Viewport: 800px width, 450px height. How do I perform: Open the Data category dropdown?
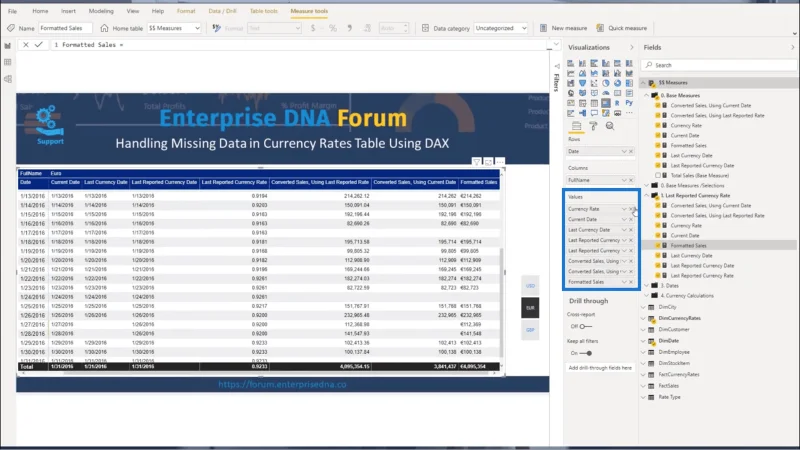tap(501, 29)
